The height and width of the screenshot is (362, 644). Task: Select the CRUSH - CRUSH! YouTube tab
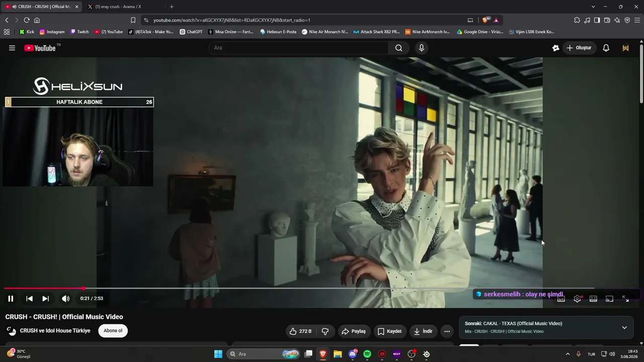[x=41, y=7]
